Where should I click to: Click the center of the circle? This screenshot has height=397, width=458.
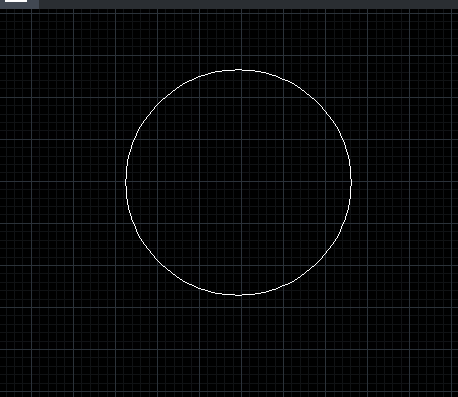click(x=239, y=182)
